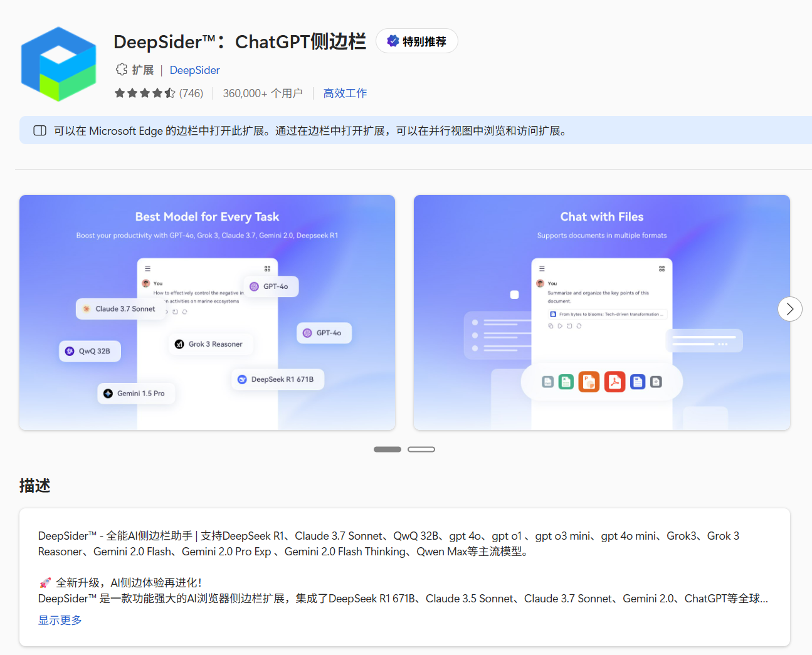
Task: Open the "Chat with Files" screenshot
Action: 601,312
